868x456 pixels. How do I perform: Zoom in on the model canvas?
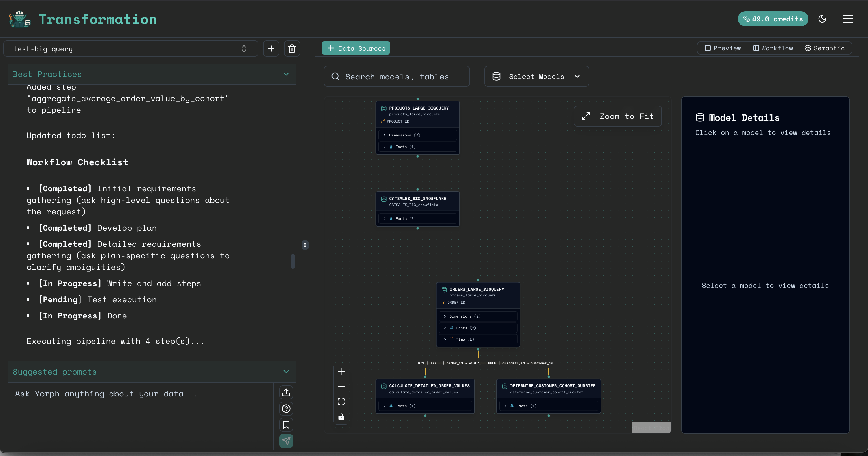pyautogui.click(x=341, y=371)
